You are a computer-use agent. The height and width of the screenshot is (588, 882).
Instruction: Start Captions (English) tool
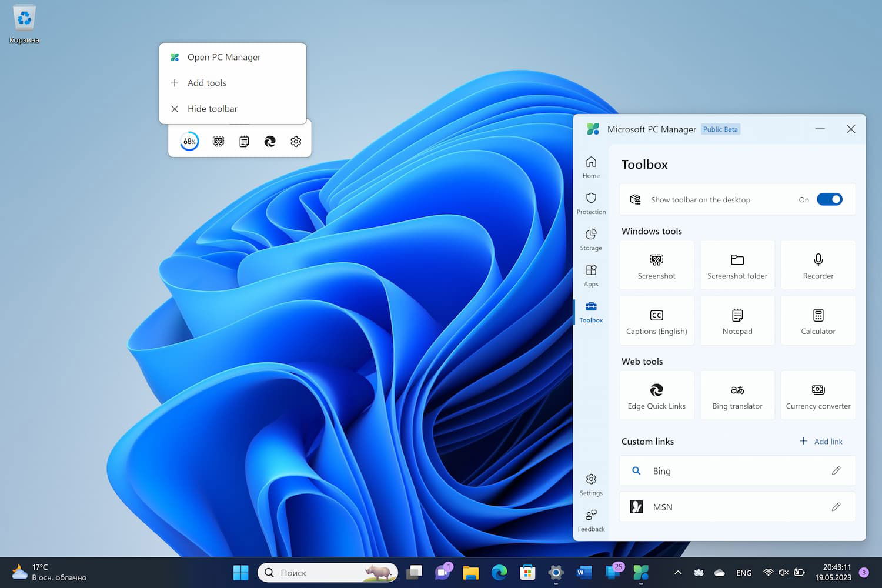[656, 321]
